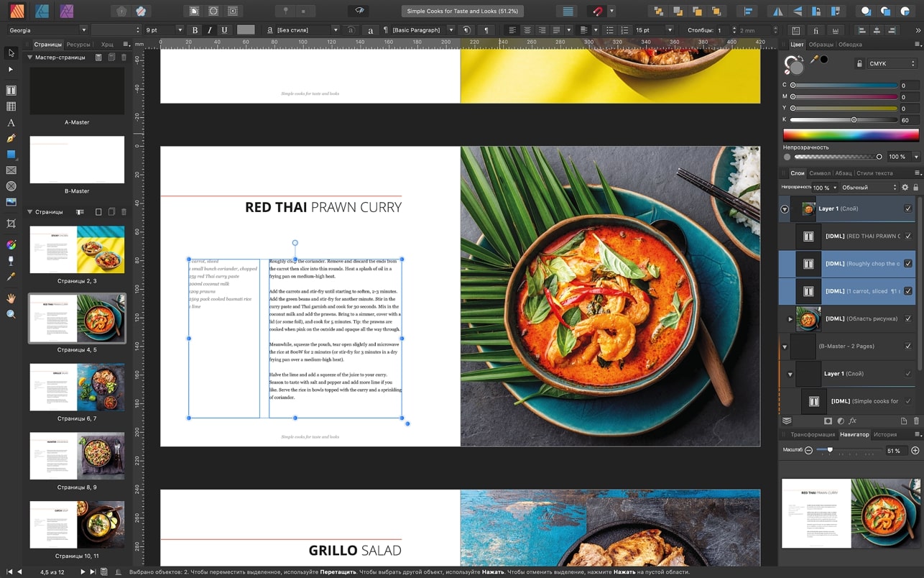The height and width of the screenshot is (578, 924).
Task: Open the Georgia font family dropdown
Action: 83,30
